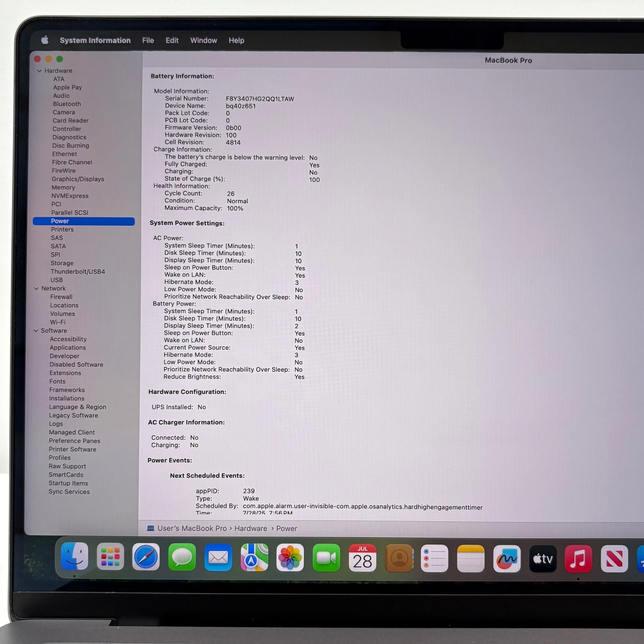Select Printers in the sidebar
The width and height of the screenshot is (644, 644).
coord(62,229)
